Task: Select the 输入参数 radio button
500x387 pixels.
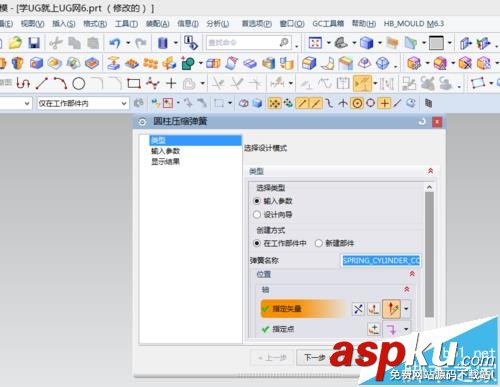Action: [257, 201]
